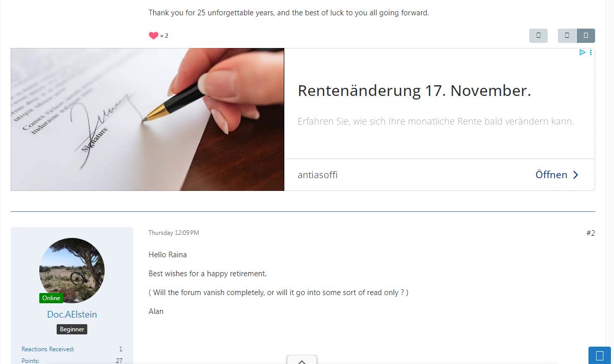This screenshot has width=614, height=364.
Task: Open the AdChoices triangle icon
Action: 582,52
